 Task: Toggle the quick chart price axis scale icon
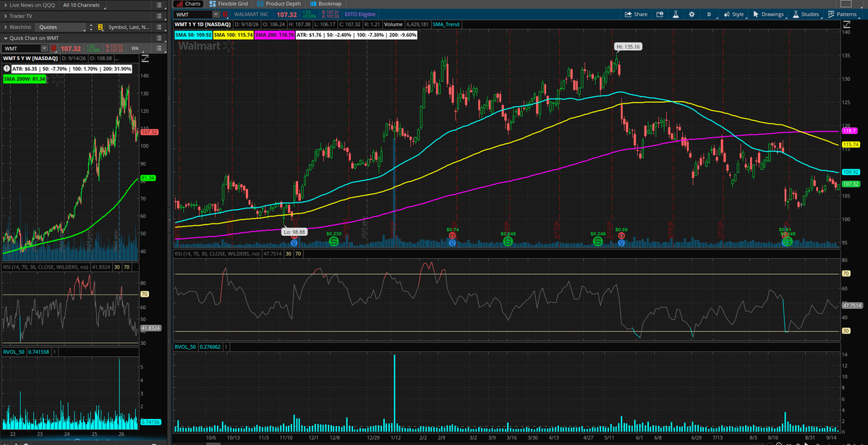145,59
